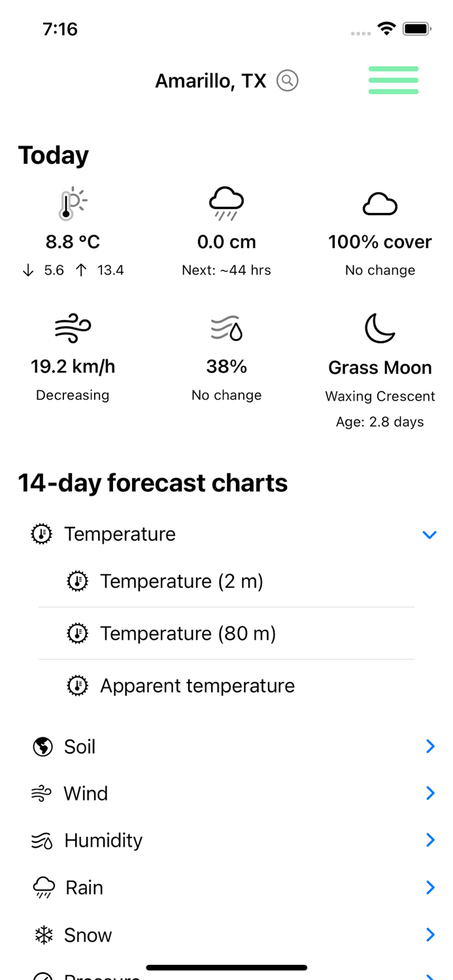Viewport: 453px width, 980px height.
Task: Tap the Amarillo, TX location title
Action: click(210, 80)
